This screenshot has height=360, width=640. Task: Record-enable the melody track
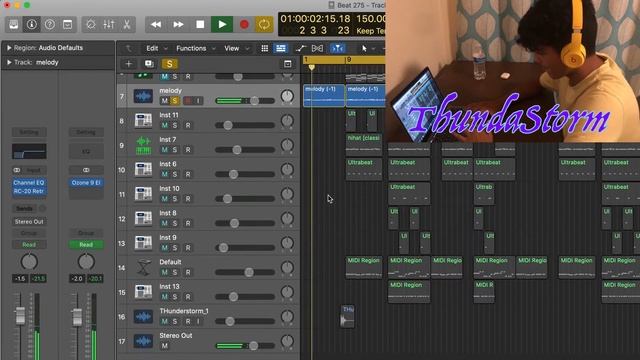click(188, 101)
